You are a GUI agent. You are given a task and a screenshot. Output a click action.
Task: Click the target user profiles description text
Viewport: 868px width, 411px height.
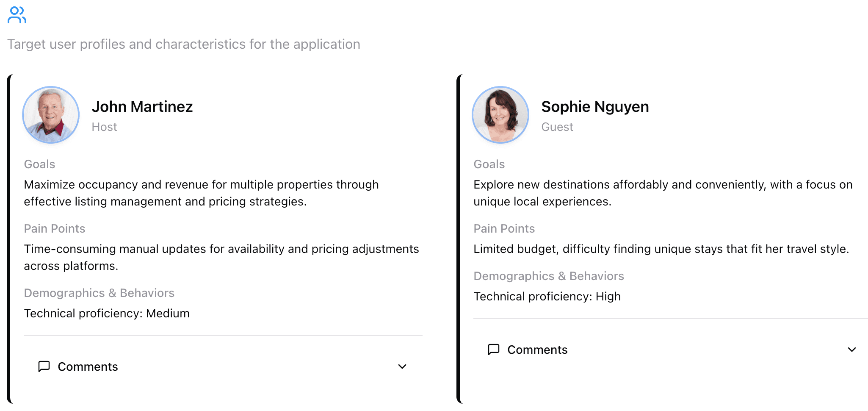(184, 44)
